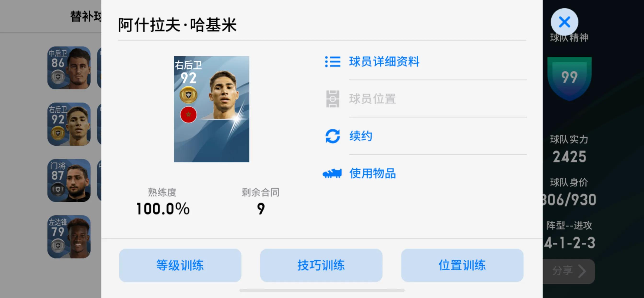Open 位置训练 position training
The height and width of the screenshot is (298, 644).
[462, 265]
